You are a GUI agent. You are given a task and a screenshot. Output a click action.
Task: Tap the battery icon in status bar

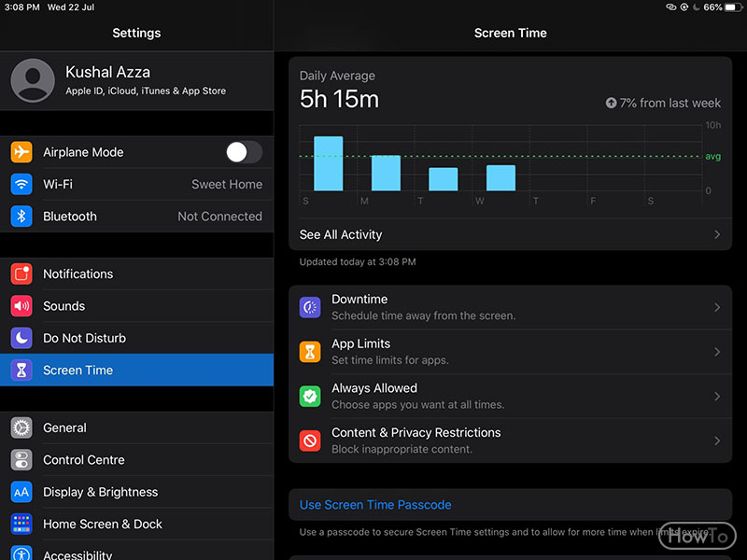733,7
